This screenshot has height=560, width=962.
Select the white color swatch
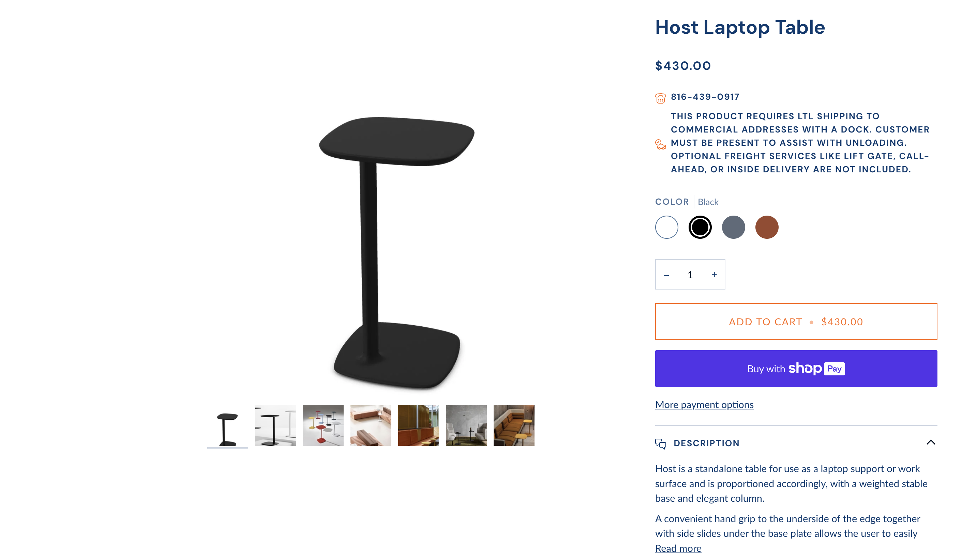666,227
